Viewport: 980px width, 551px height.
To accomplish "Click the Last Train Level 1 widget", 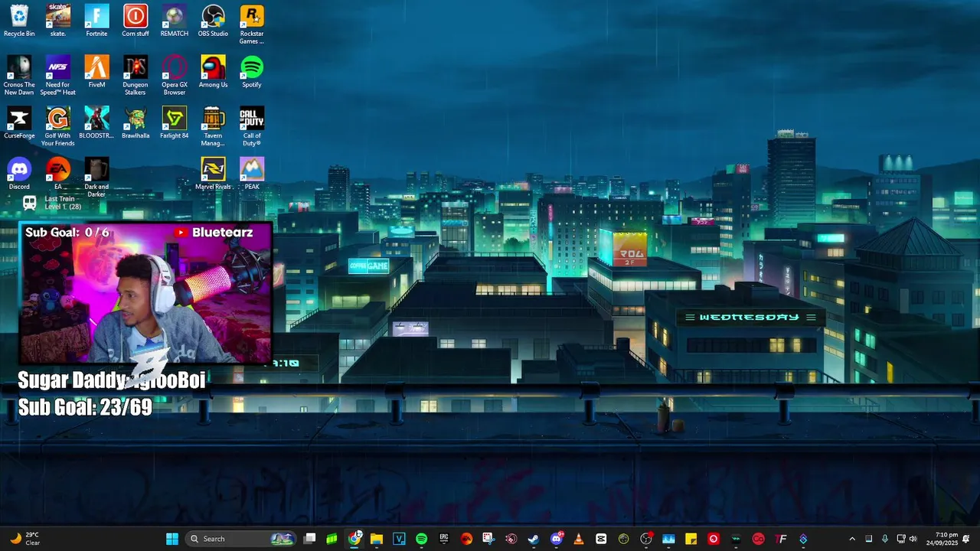I will click(52, 203).
